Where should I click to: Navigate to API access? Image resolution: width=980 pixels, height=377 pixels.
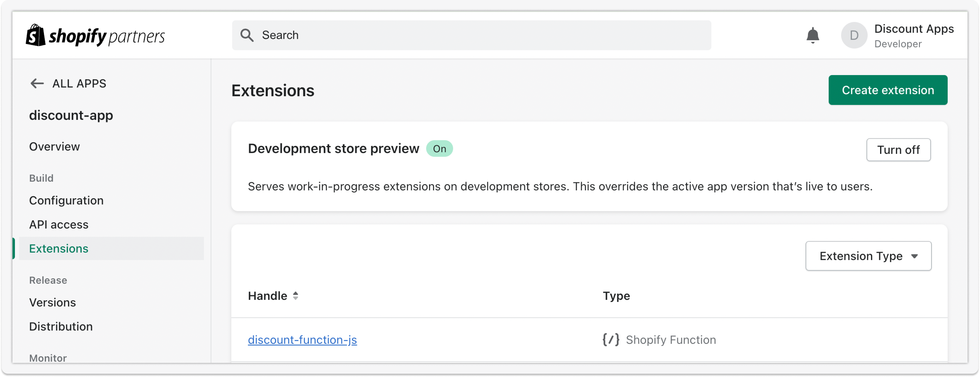(x=59, y=224)
